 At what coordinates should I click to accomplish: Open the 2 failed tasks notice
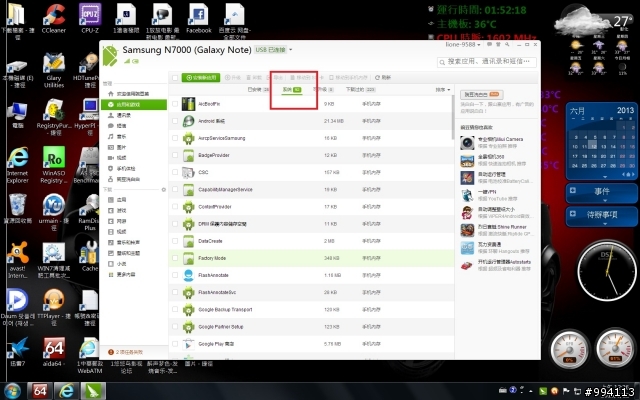click(x=126, y=352)
